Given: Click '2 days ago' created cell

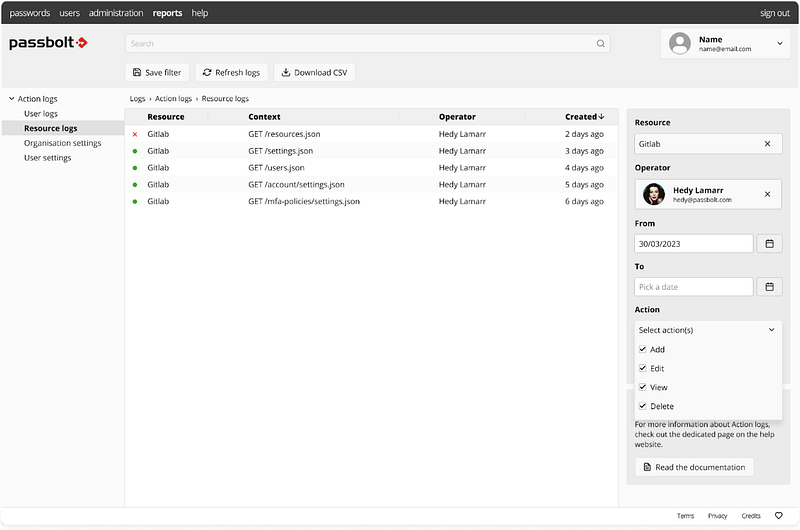Looking at the screenshot, I should [584, 134].
